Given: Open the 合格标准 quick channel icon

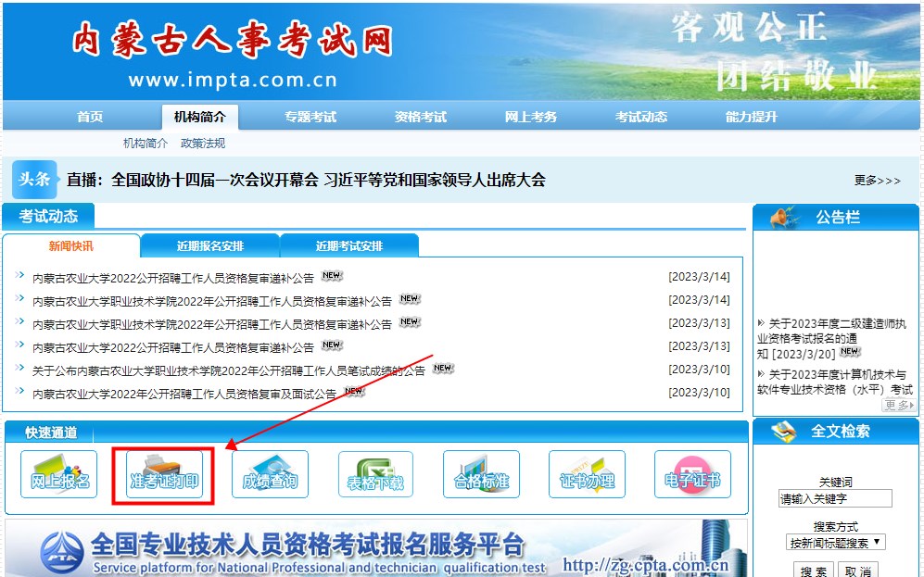Looking at the screenshot, I should click(x=481, y=474).
